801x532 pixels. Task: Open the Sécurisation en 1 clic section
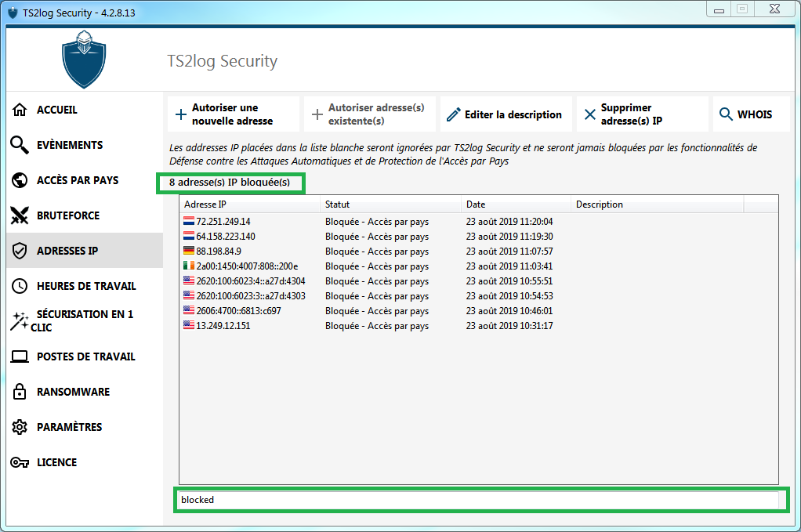click(85, 321)
